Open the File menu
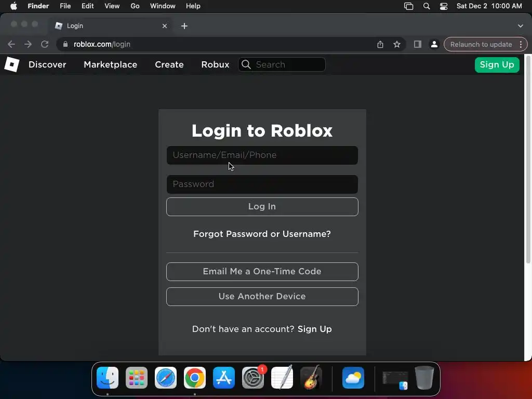The width and height of the screenshot is (532, 399). [x=65, y=6]
